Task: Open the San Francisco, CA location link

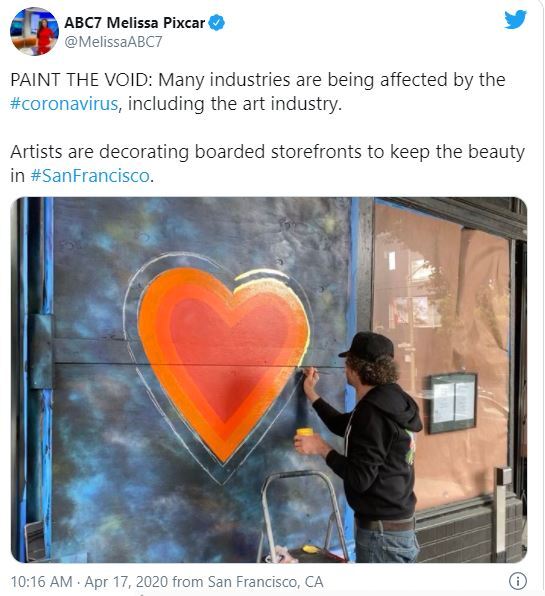Action: [266, 582]
